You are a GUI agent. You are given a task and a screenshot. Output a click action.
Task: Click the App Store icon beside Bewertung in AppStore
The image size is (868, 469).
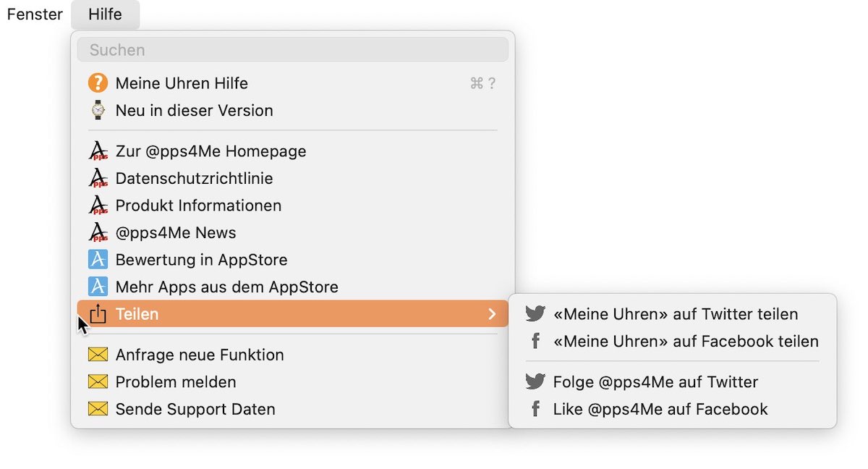98,260
